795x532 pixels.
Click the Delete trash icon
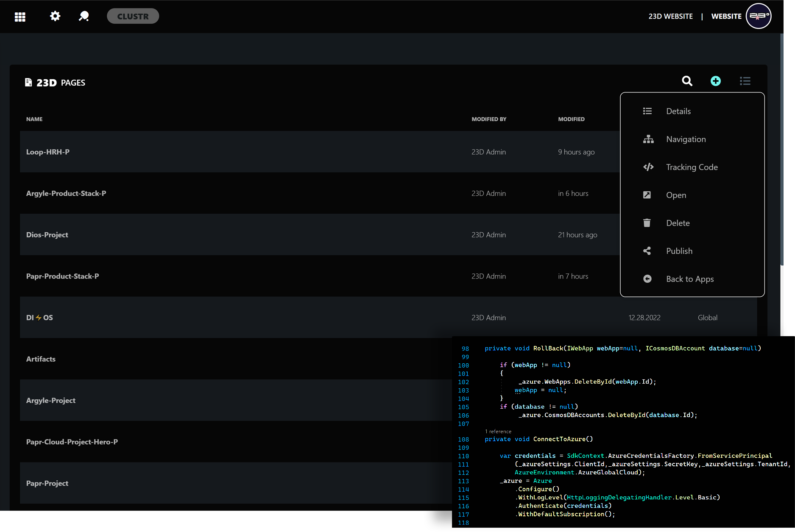click(x=647, y=223)
